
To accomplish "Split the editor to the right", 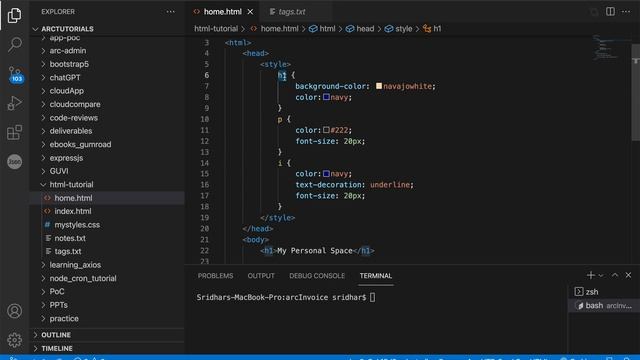I will coord(610,11).
